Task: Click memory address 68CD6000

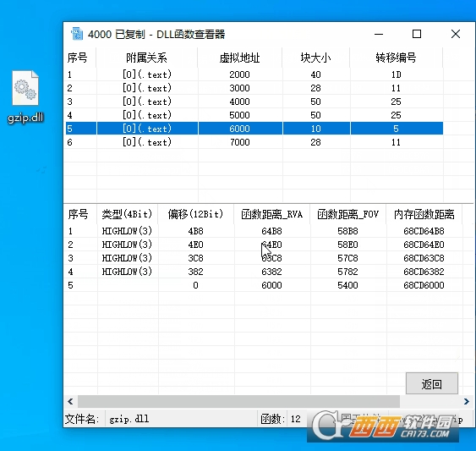Action: 424,285
